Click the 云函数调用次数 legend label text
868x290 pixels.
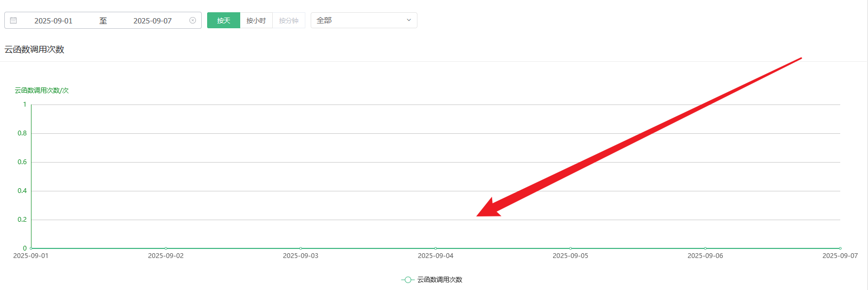(440, 280)
